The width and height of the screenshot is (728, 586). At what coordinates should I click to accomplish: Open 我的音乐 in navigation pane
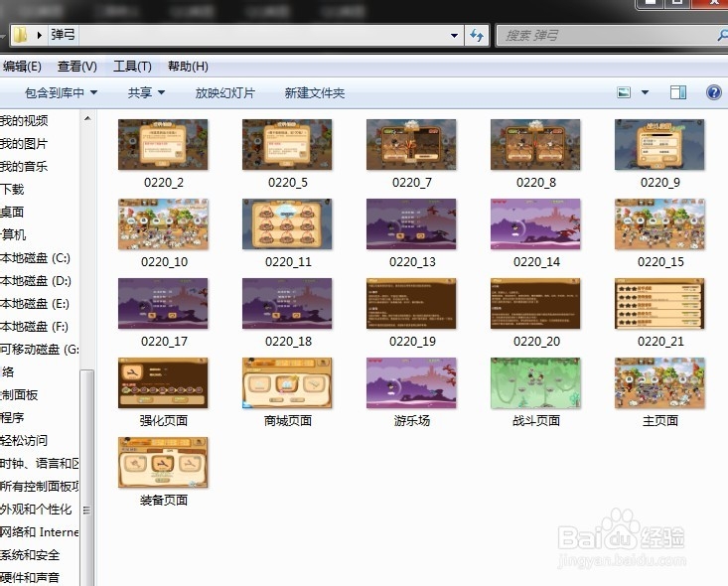click(x=24, y=166)
